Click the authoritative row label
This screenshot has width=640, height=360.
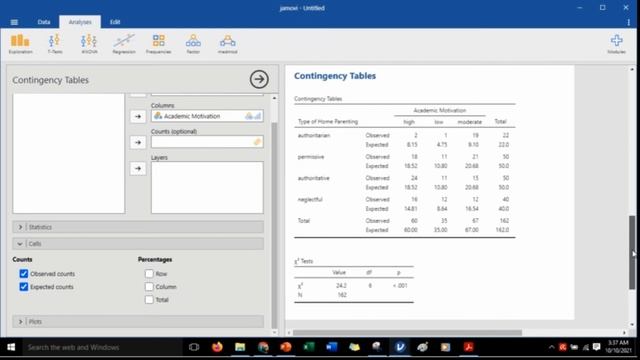[x=313, y=178]
